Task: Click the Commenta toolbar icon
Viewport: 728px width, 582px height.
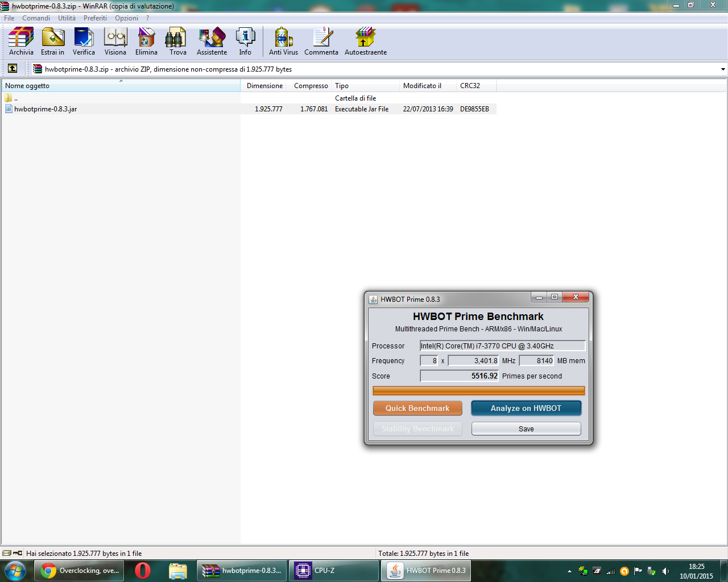Action: 321,41
